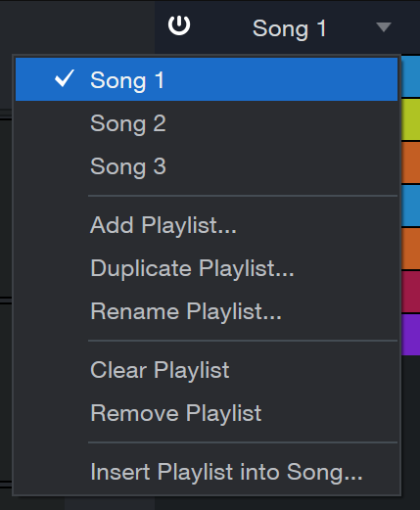Collapse the Song 1 dropdown arrow
Screen dimensions: 420x510
[384, 27]
